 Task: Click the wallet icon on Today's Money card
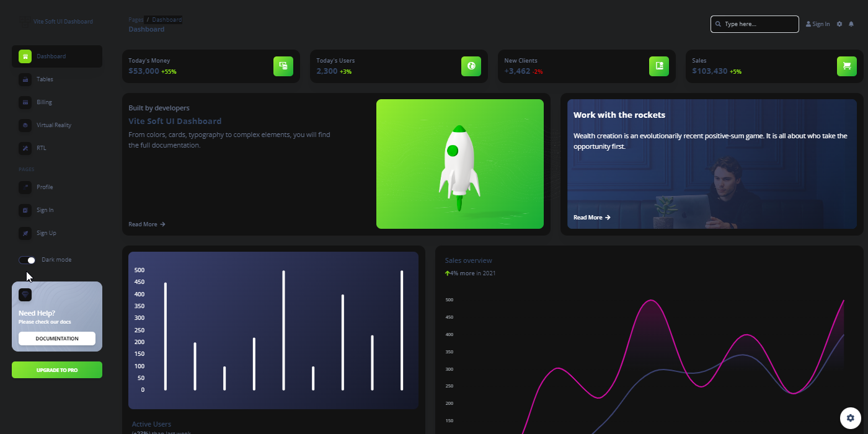283,66
